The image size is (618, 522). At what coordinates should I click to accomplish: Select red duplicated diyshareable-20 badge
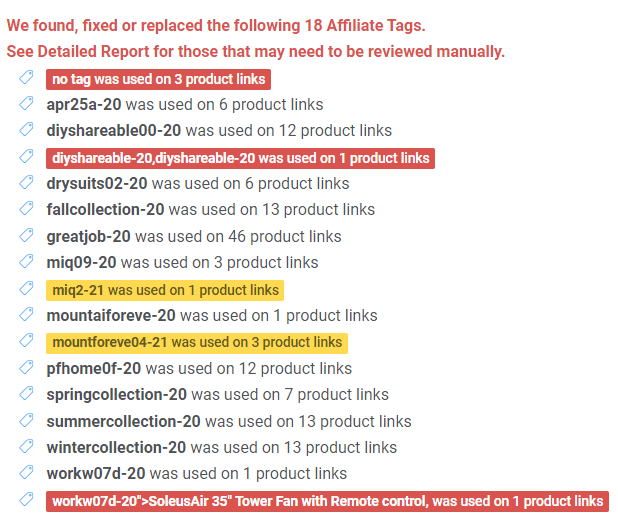click(x=240, y=158)
